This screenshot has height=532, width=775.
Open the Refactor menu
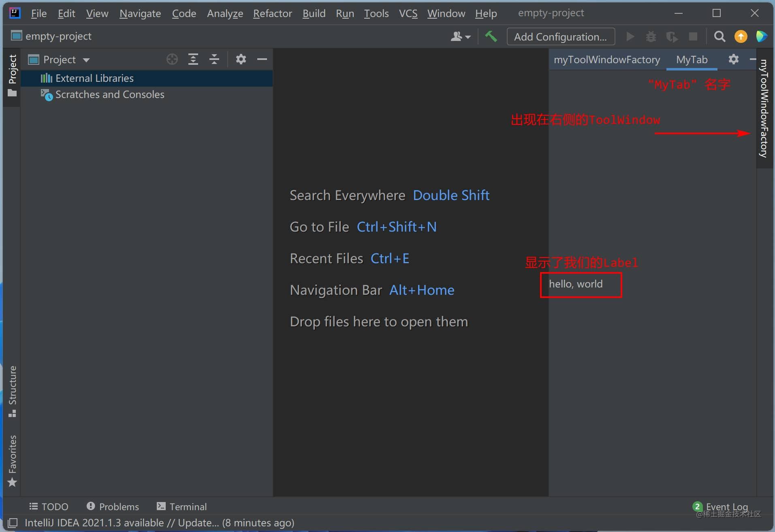pyautogui.click(x=273, y=13)
